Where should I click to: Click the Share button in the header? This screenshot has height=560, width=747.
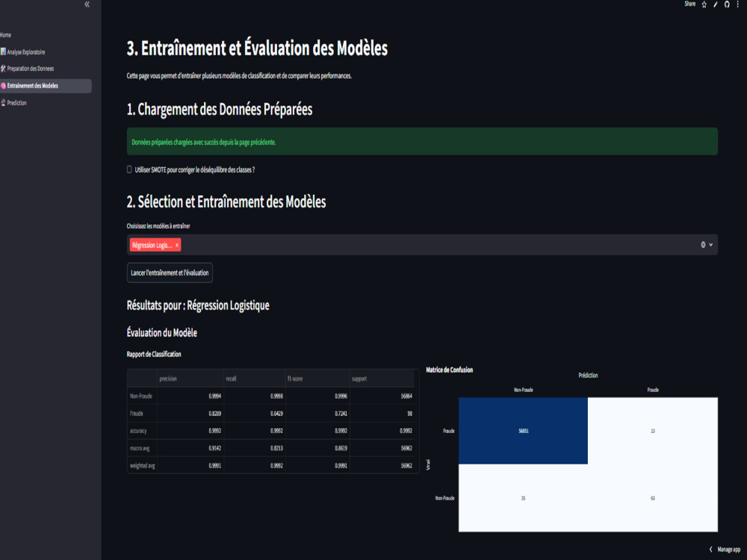pyautogui.click(x=689, y=4)
